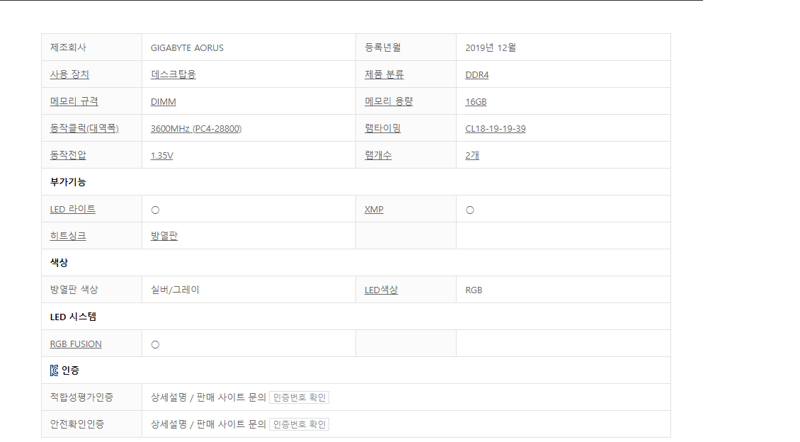Open the 동작전압 term link
This screenshot has height=442, width=800.
coord(68,155)
